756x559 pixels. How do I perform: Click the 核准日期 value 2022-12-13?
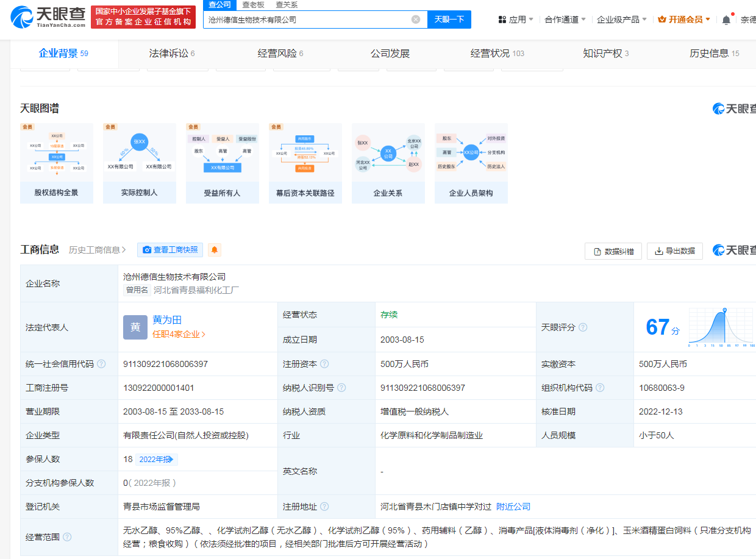click(x=661, y=411)
